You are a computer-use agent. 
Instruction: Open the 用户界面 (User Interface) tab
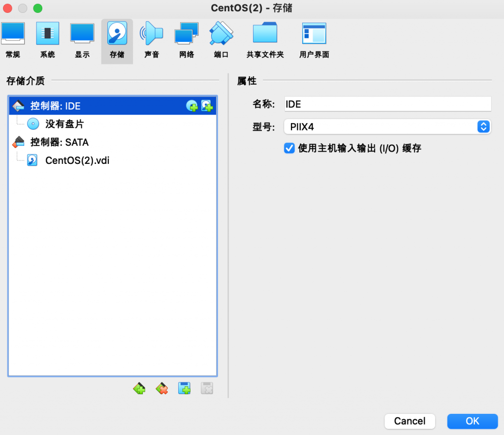[x=314, y=41]
